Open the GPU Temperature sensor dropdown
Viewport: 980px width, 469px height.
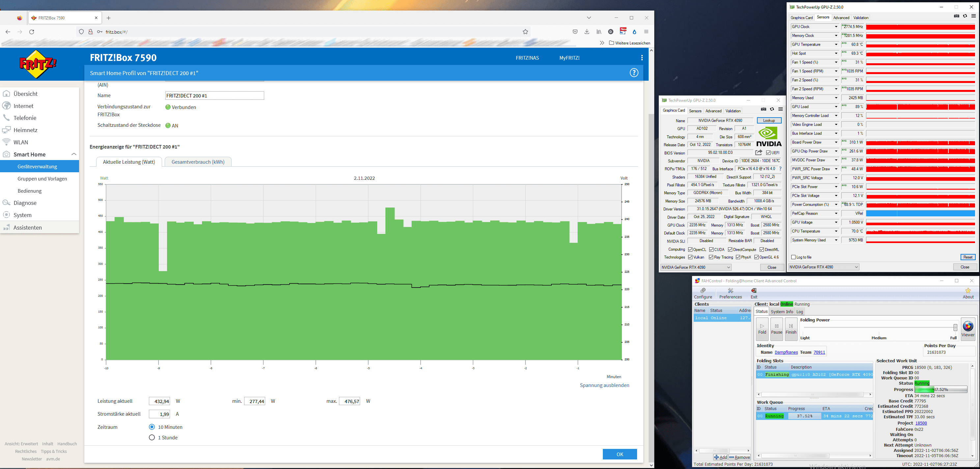point(836,44)
